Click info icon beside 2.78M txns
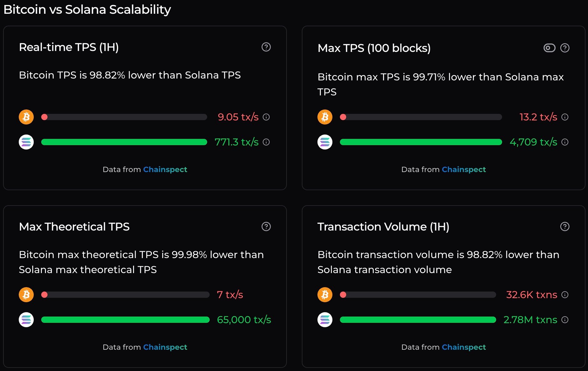The width and height of the screenshot is (588, 371). 565,320
